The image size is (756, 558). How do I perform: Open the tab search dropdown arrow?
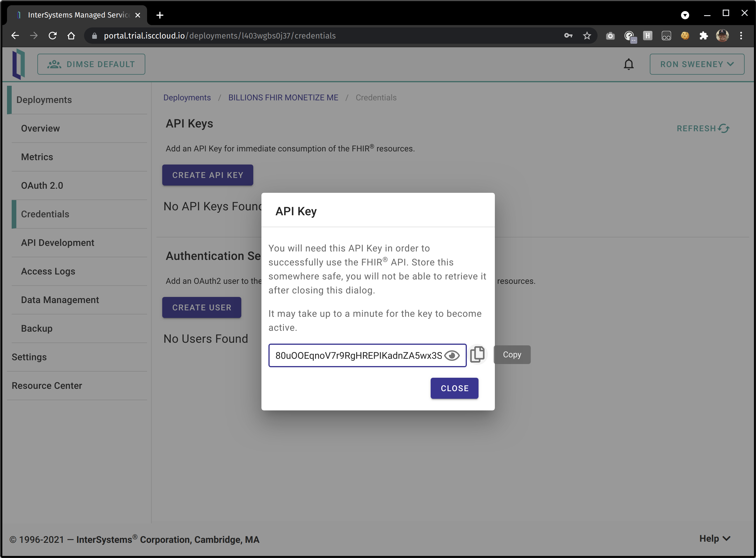(685, 15)
